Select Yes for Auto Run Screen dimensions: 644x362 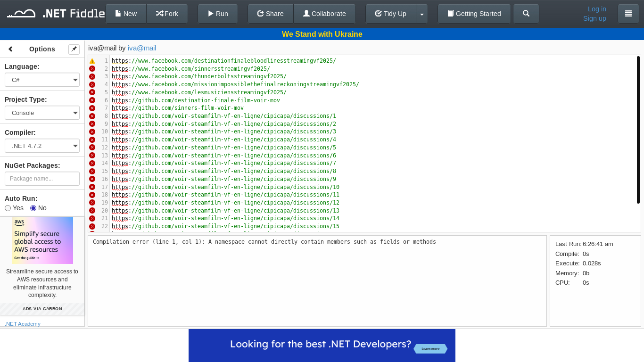[8, 208]
